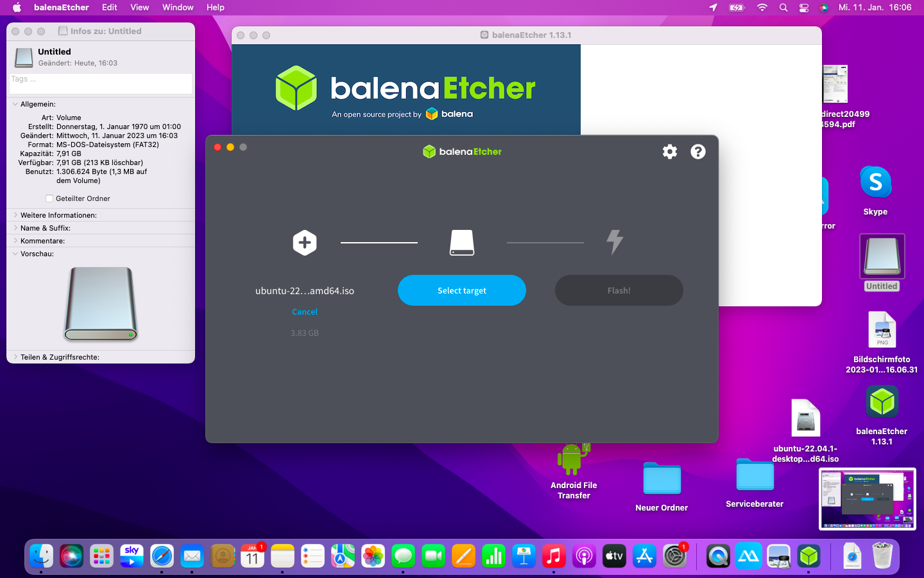Image resolution: width=924 pixels, height=578 pixels.
Task: Open Mail from the Dock
Action: pos(192,556)
